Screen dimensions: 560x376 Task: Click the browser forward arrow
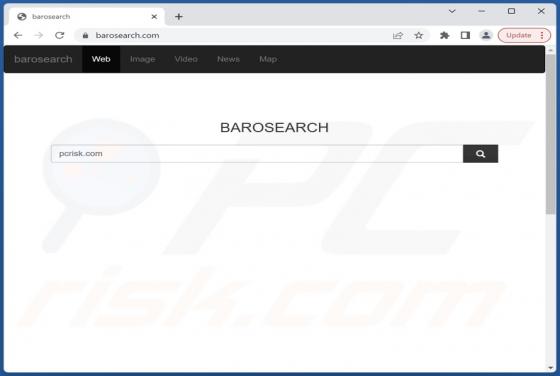coord(39,35)
